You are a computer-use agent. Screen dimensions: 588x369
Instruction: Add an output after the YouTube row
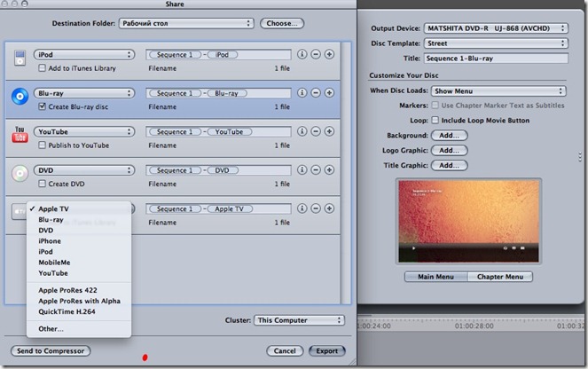click(329, 131)
